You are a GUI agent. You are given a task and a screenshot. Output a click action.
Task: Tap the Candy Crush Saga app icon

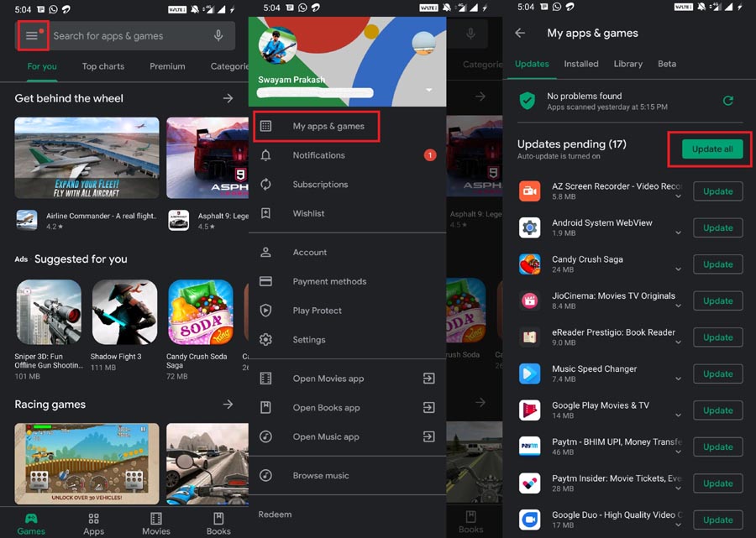tap(529, 264)
